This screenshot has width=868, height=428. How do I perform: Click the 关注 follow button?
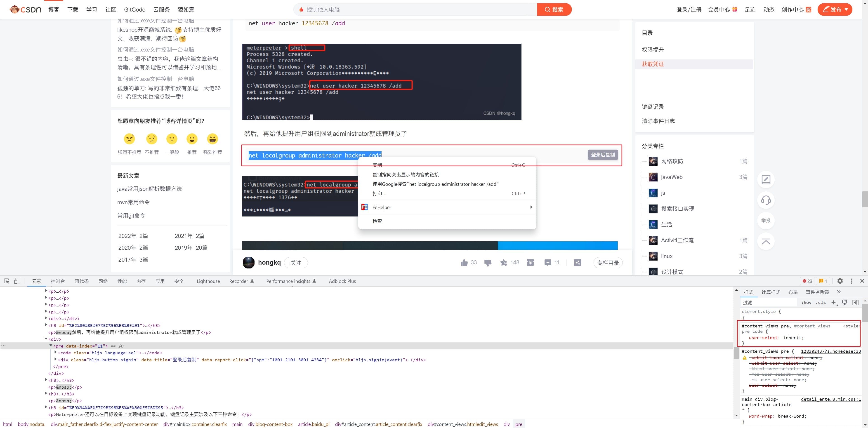pos(295,263)
